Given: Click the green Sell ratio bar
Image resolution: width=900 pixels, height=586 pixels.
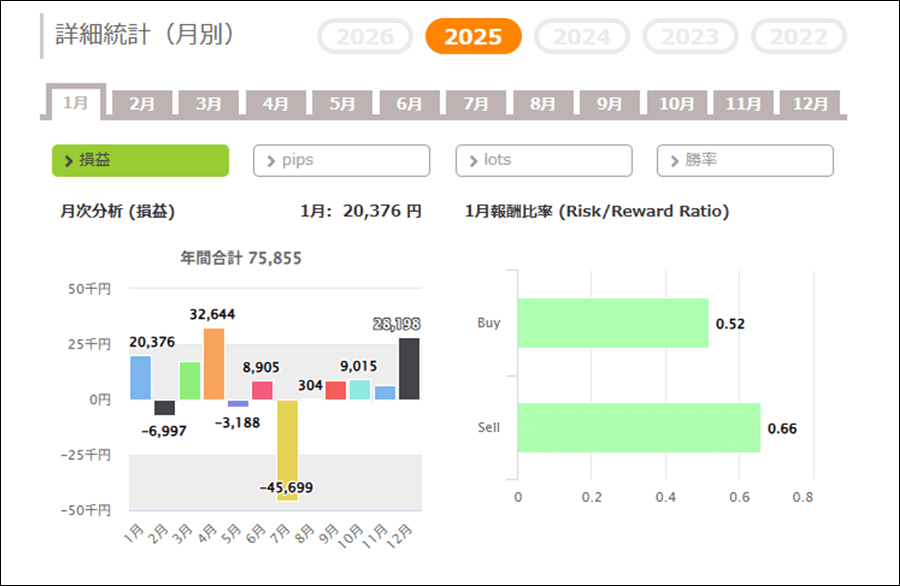Looking at the screenshot, I should [638, 428].
